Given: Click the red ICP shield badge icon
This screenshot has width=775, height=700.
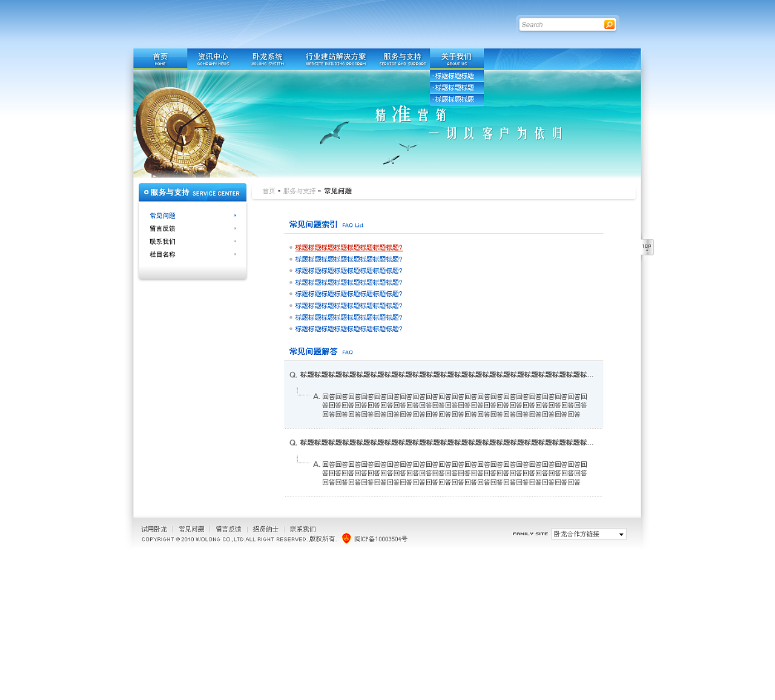Looking at the screenshot, I should (346, 538).
